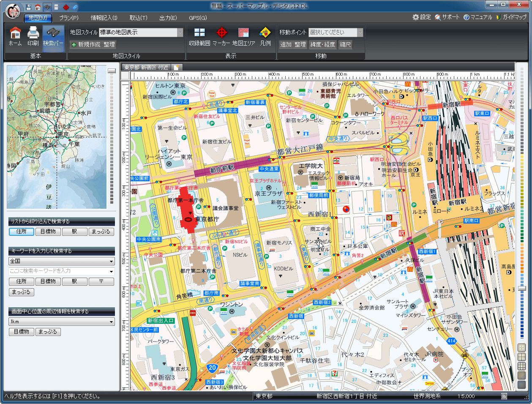The height and width of the screenshot is (404, 532).
Task: Click the small home icon in title bar
Action: (x=38, y=7)
